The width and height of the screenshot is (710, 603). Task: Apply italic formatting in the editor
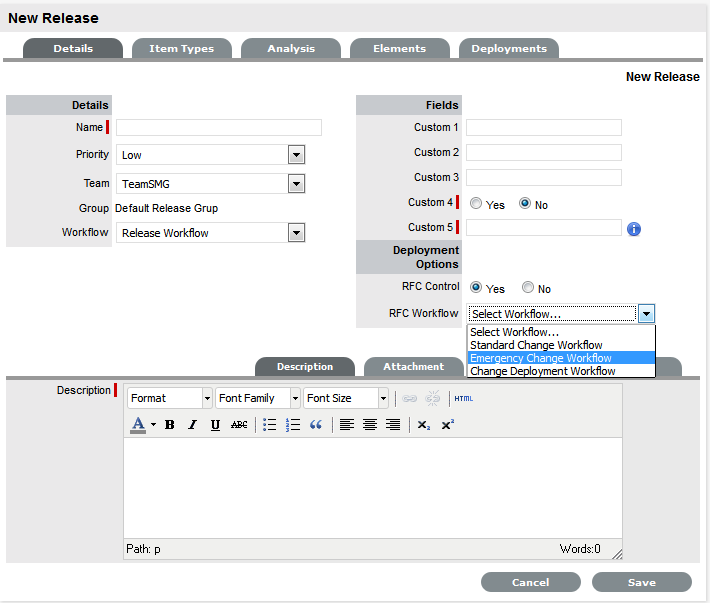pyautogui.click(x=192, y=425)
